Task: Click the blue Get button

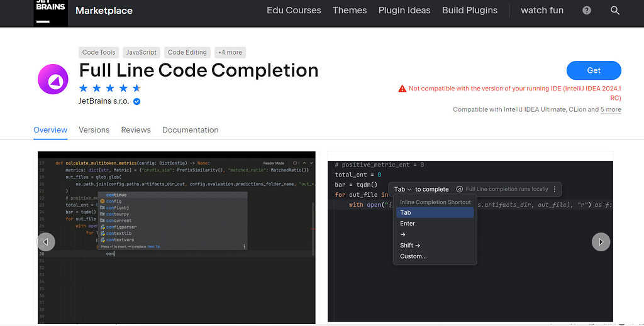Action: pyautogui.click(x=594, y=70)
